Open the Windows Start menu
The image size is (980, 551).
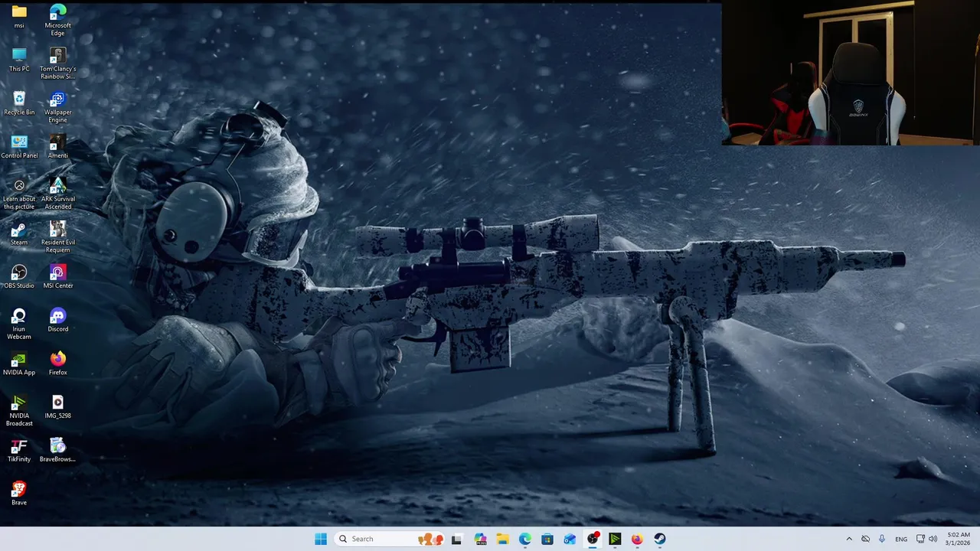(321, 539)
